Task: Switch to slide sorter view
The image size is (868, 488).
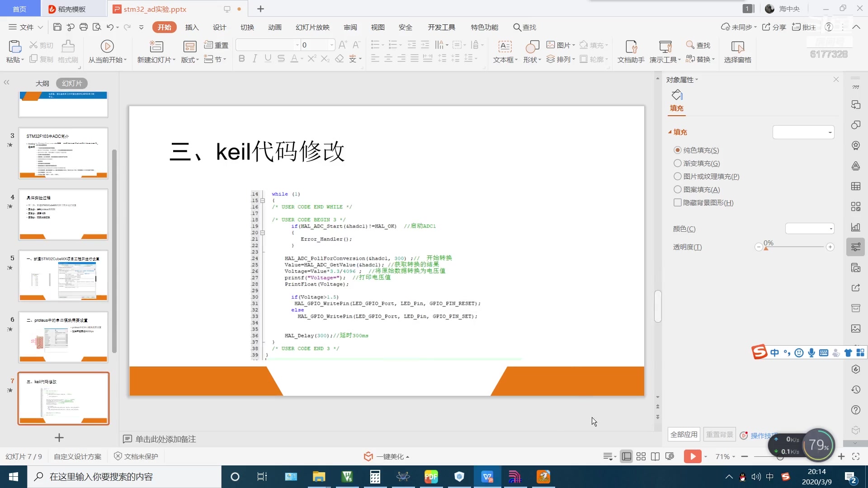Action: tap(641, 456)
